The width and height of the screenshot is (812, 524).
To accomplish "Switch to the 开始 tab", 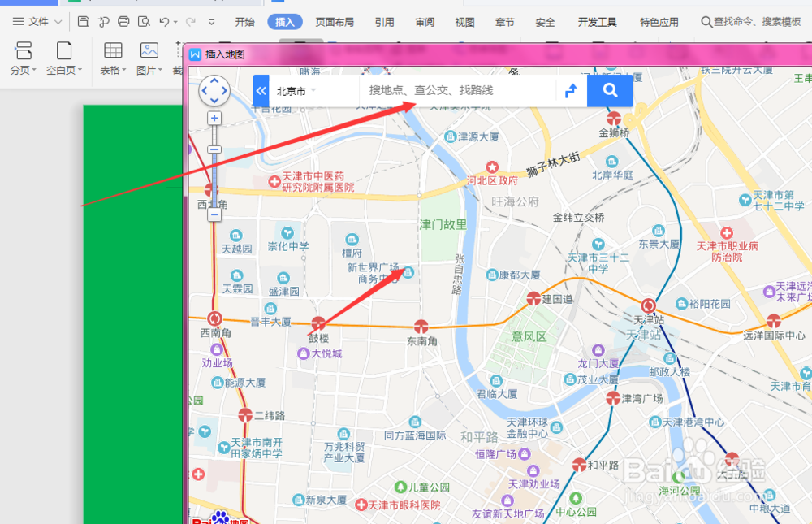I will click(244, 22).
